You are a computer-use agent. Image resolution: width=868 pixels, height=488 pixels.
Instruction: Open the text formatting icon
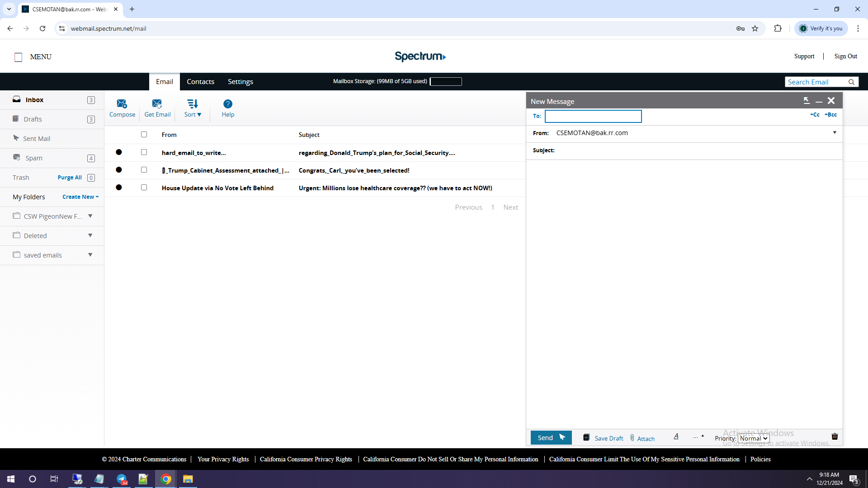coord(676,436)
